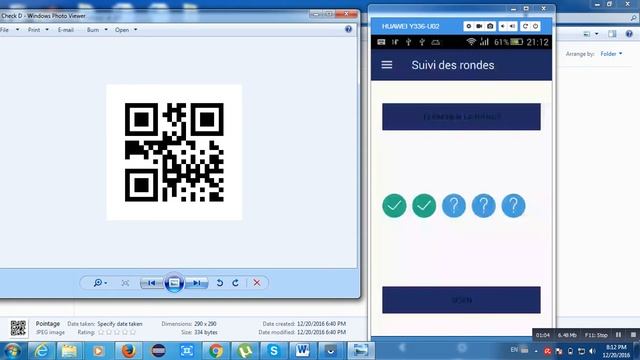Set rating using the fifth star

[133, 333]
